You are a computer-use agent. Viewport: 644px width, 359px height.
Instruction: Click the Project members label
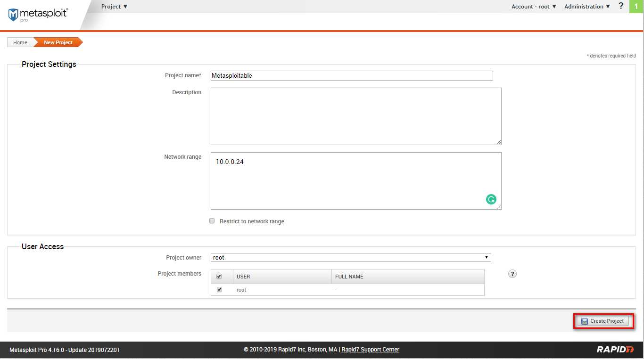coord(180,274)
